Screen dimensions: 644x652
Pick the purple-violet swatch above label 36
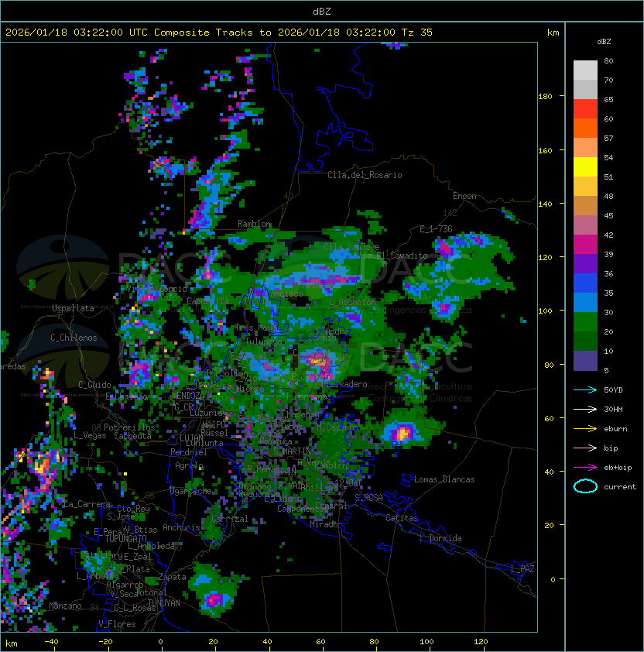tap(585, 263)
